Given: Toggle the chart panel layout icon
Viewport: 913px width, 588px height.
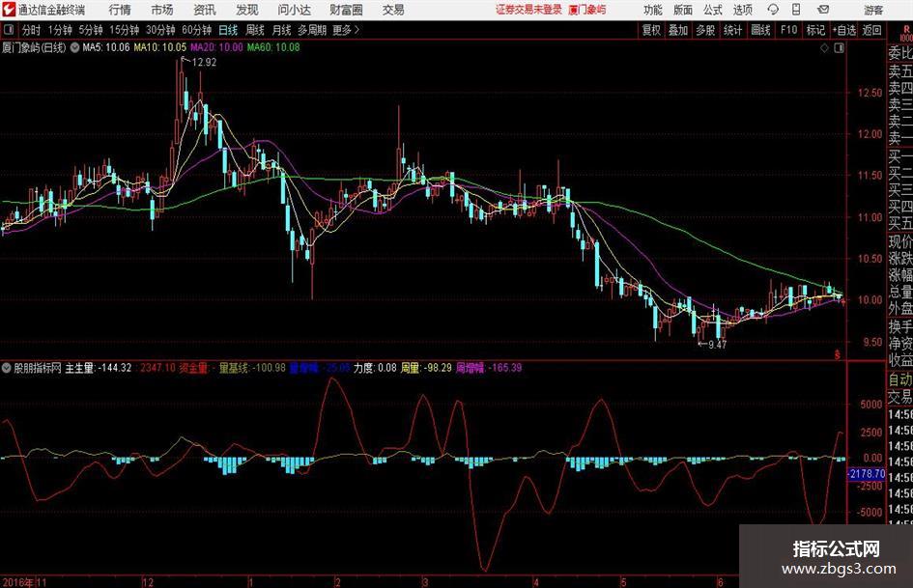Looking at the screenshot, I should pyautogui.click(x=839, y=48).
